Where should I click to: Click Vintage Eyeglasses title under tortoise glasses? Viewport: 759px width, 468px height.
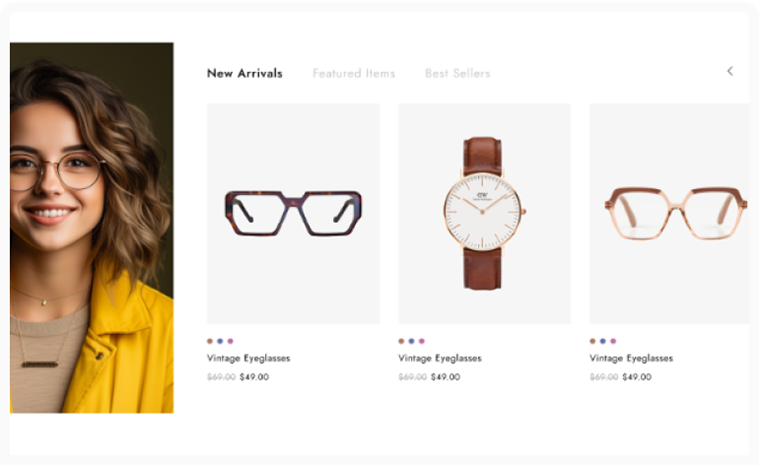pyautogui.click(x=248, y=359)
